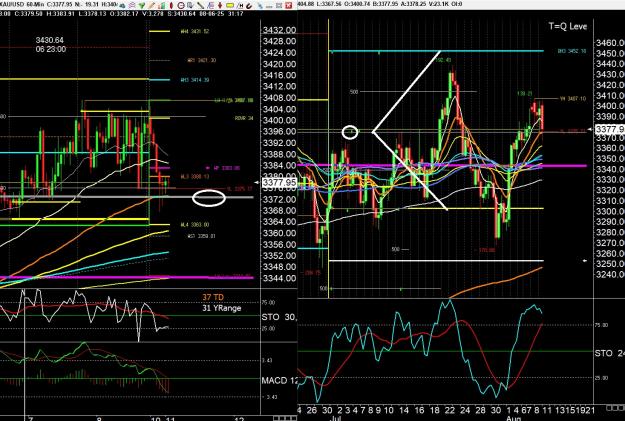The height and width of the screenshot is (421, 625).
Task: Click the T=Q Leve label
Action: click(x=568, y=26)
